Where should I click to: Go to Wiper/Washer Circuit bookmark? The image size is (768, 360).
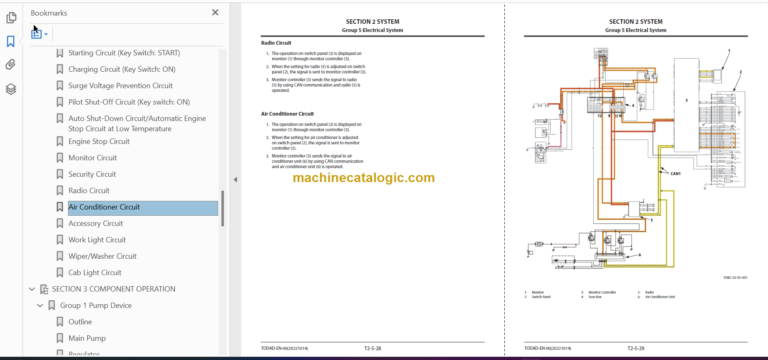[102, 256]
